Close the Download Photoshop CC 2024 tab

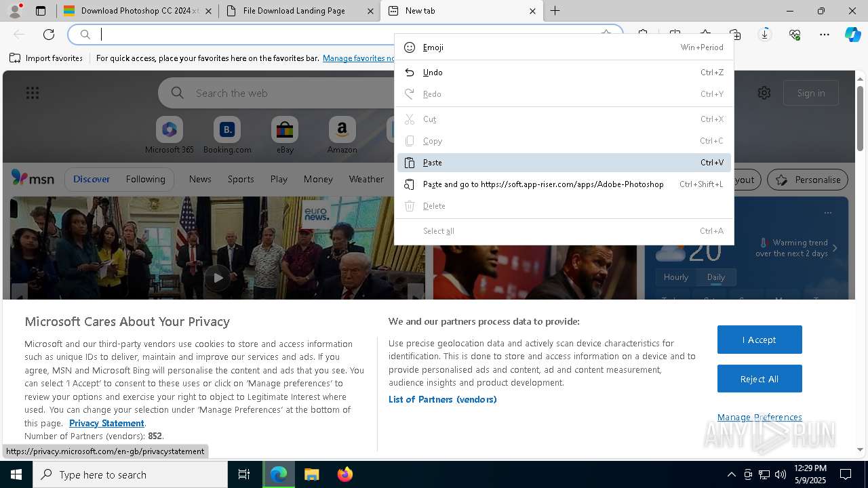(208, 11)
